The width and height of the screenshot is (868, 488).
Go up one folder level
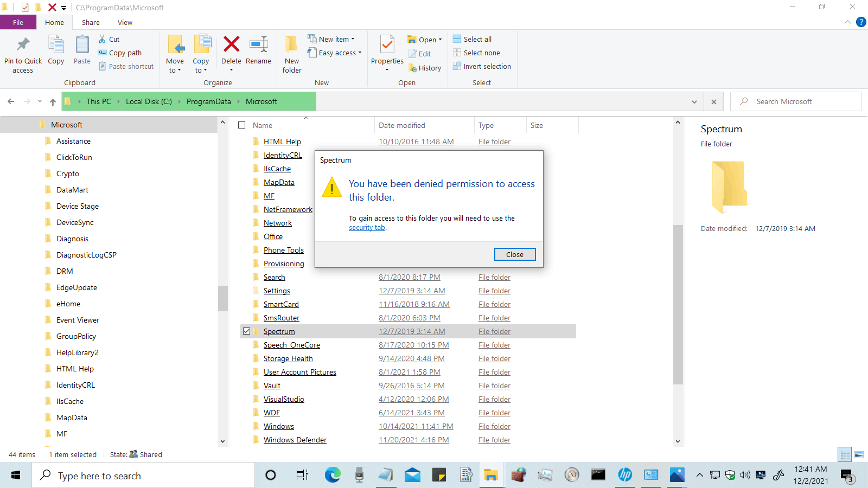[53, 101]
